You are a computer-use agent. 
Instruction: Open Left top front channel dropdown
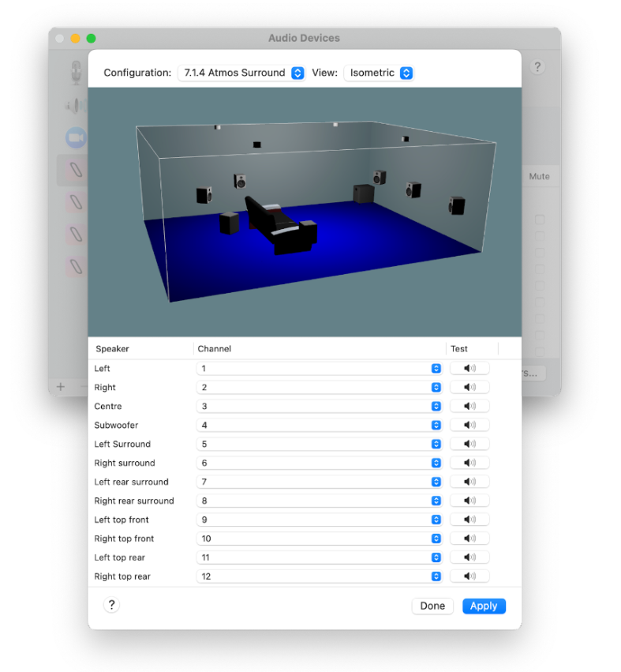pyautogui.click(x=319, y=520)
